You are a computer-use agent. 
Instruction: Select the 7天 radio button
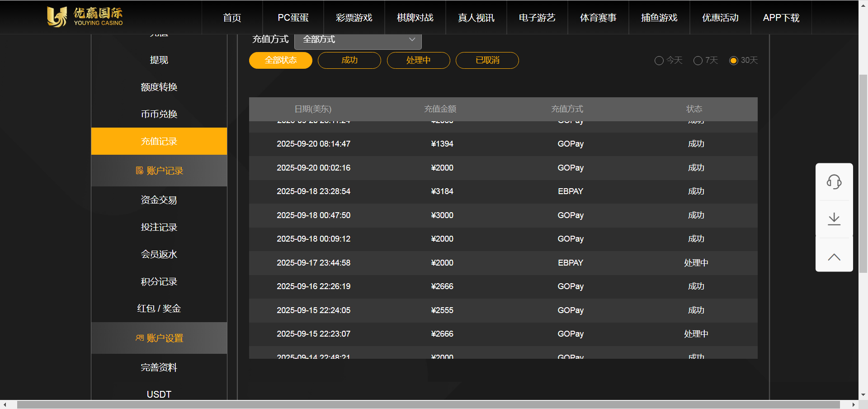(698, 61)
